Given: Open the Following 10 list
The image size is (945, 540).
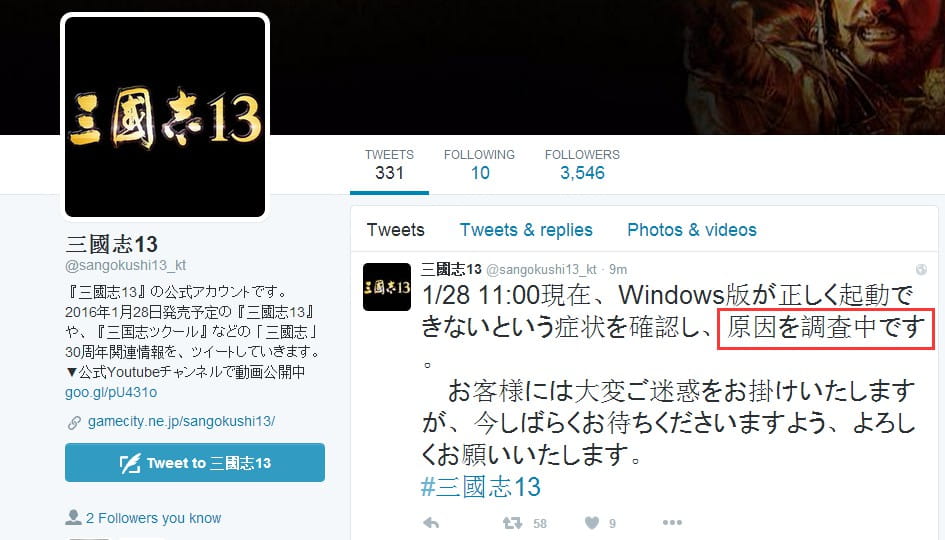Looking at the screenshot, I should [x=480, y=165].
